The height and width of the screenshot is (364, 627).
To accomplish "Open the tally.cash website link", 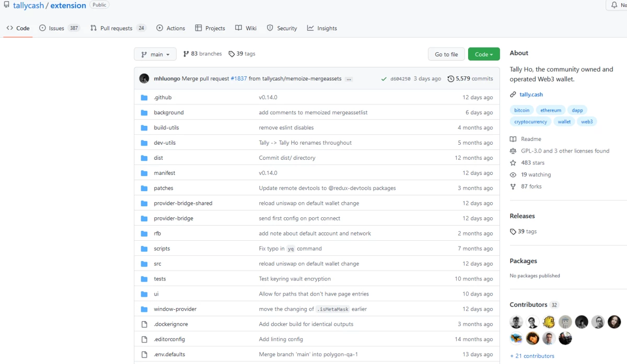I will pyautogui.click(x=531, y=95).
